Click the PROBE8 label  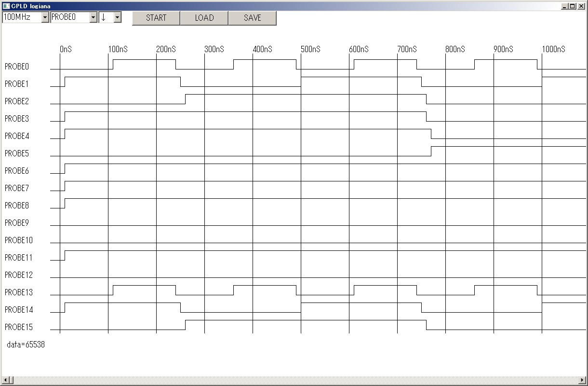tap(17, 206)
